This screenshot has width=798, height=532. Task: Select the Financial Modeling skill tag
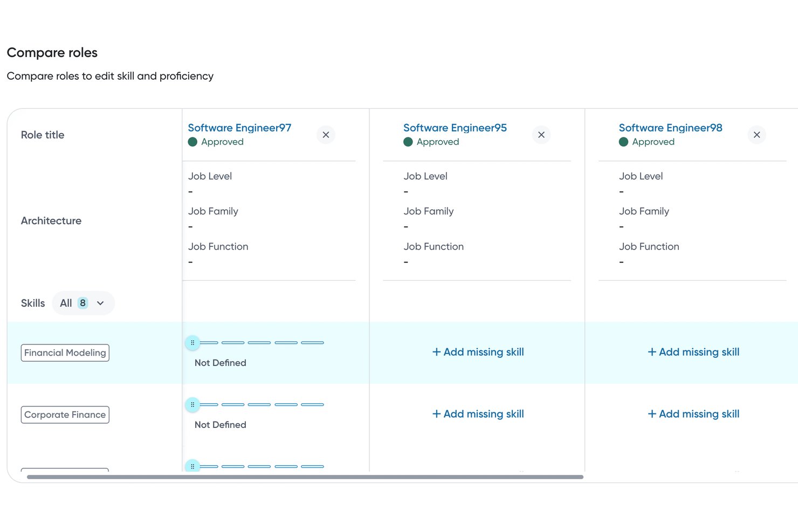[65, 353]
